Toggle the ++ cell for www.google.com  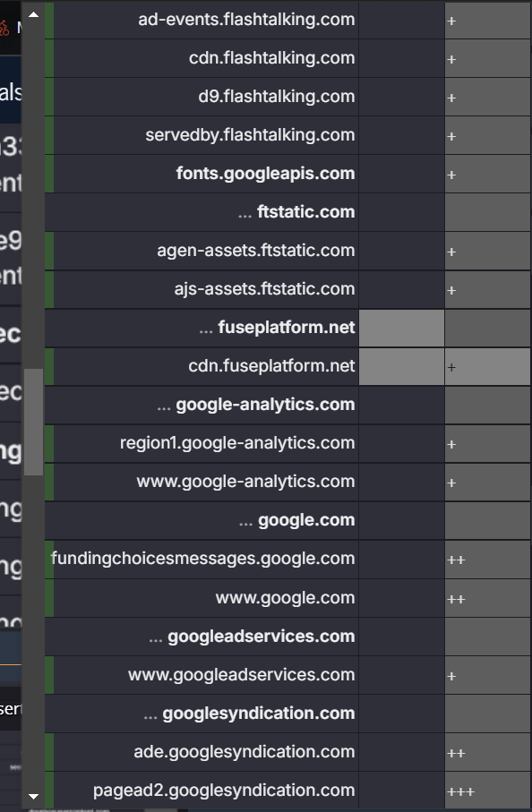(487, 598)
